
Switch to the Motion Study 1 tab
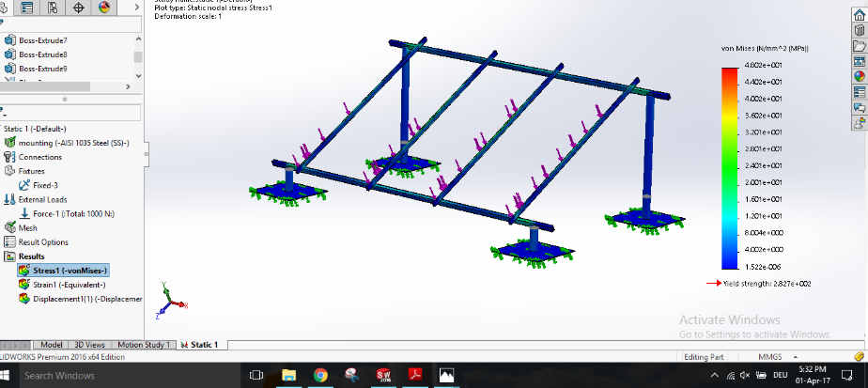(144, 345)
